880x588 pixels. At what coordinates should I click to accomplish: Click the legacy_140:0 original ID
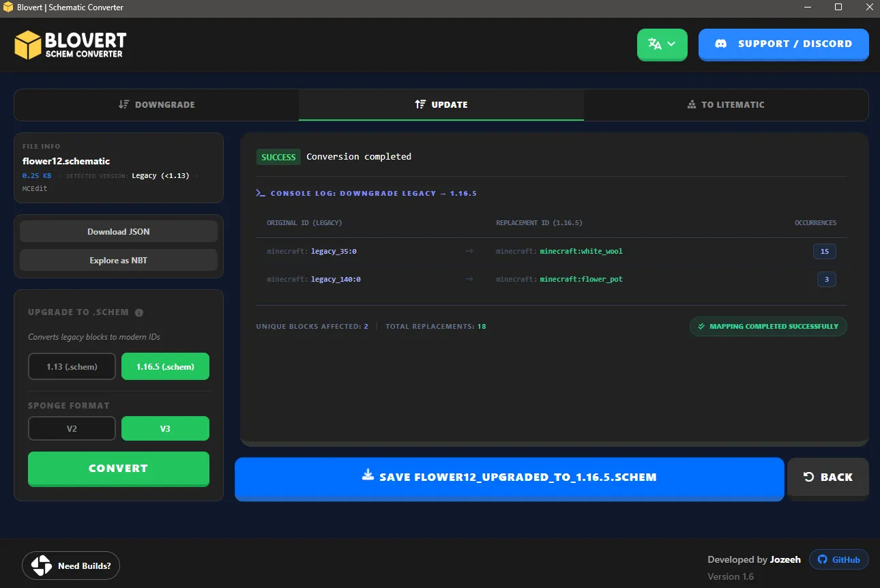click(336, 279)
